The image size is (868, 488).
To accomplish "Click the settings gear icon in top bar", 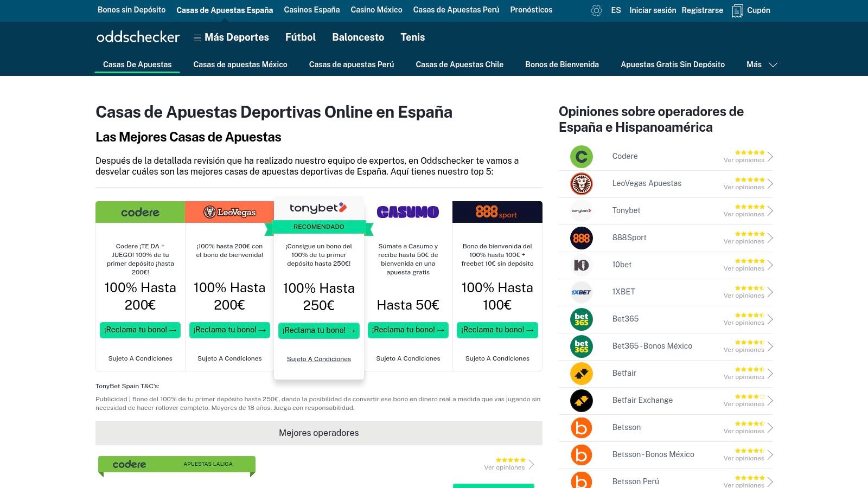I will pos(596,10).
